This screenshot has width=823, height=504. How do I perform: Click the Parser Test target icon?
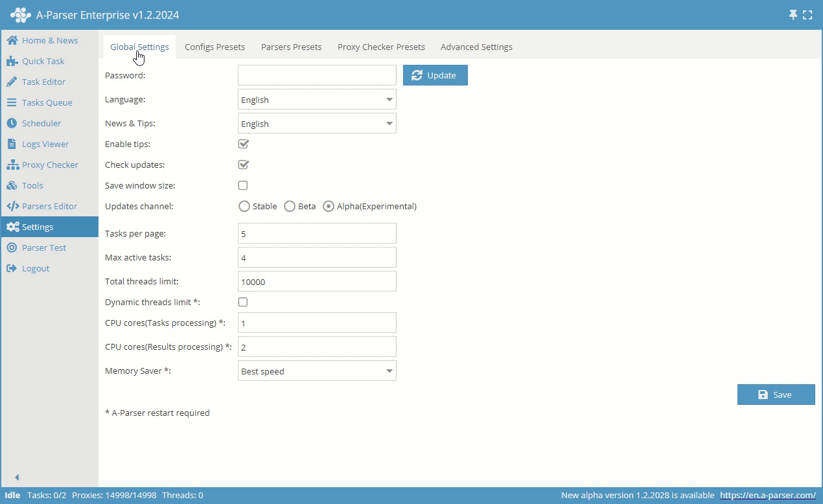click(12, 247)
